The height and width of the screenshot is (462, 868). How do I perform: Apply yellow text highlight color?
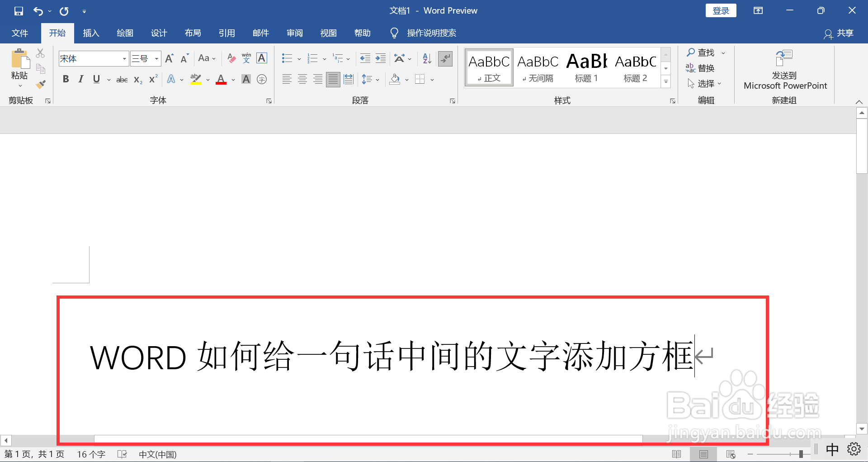pyautogui.click(x=196, y=80)
